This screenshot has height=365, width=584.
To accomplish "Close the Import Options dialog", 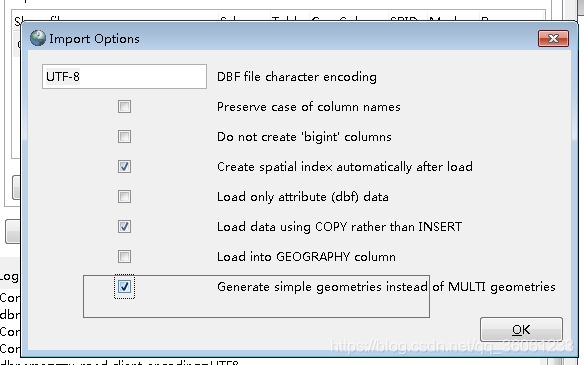I will pyautogui.click(x=553, y=38).
